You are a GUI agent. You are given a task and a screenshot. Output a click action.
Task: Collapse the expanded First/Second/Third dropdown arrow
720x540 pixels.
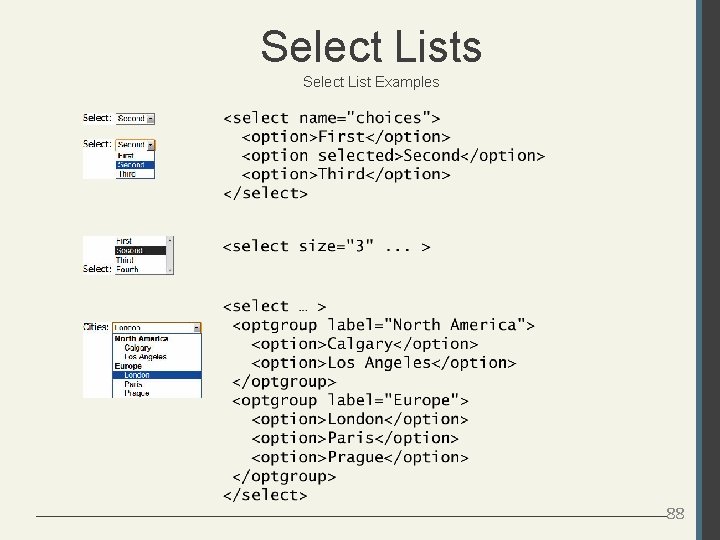(x=151, y=145)
